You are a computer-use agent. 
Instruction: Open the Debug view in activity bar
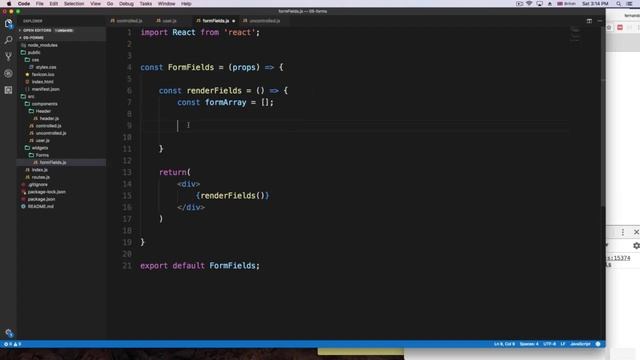(x=8, y=73)
